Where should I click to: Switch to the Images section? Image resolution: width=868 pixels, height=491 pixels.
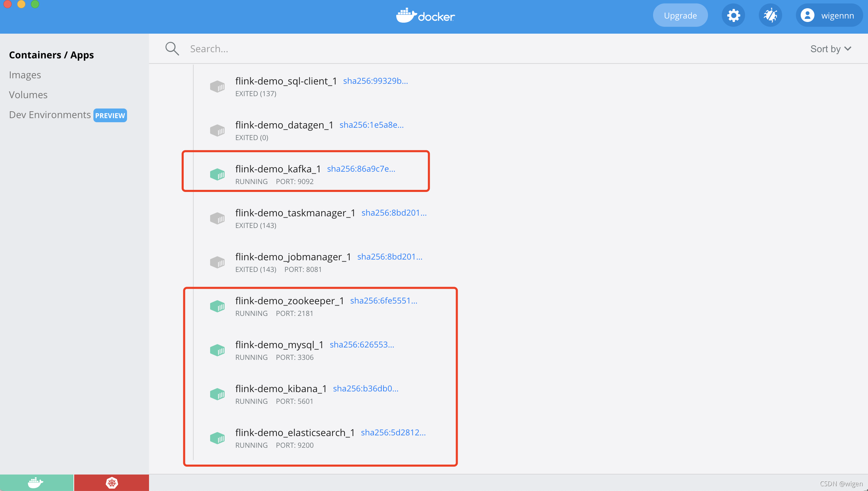click(25, 75)
